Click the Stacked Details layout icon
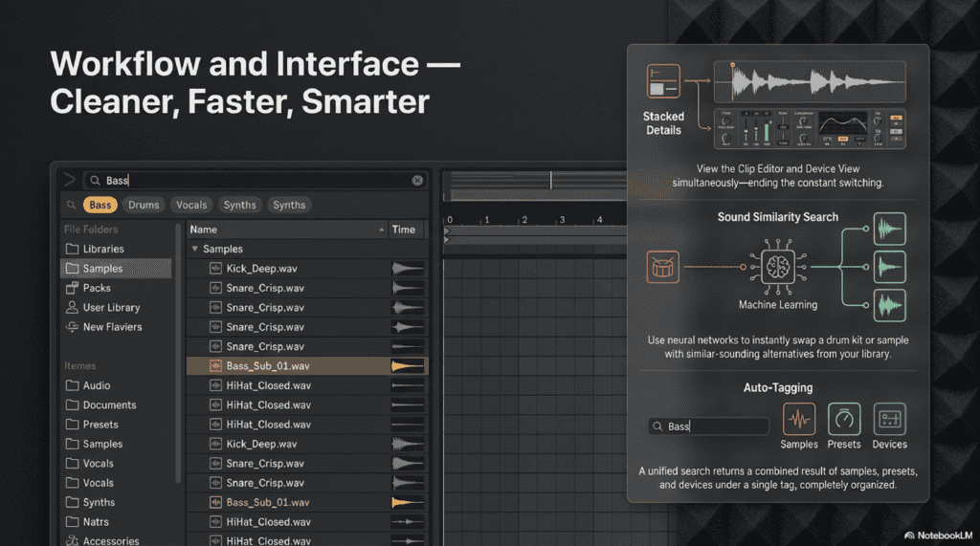980x546 pixels. (x=663, y=81)
